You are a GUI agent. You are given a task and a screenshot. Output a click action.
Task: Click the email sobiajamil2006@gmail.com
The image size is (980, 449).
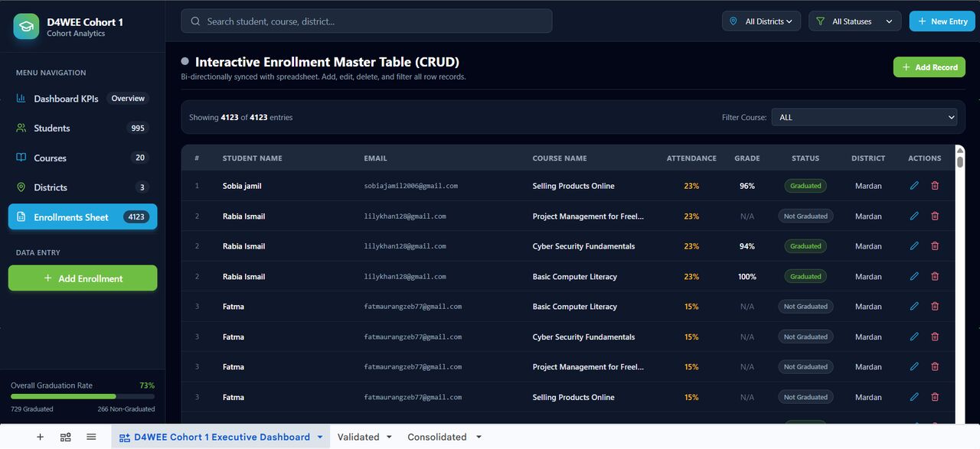(x=411, y=186)
